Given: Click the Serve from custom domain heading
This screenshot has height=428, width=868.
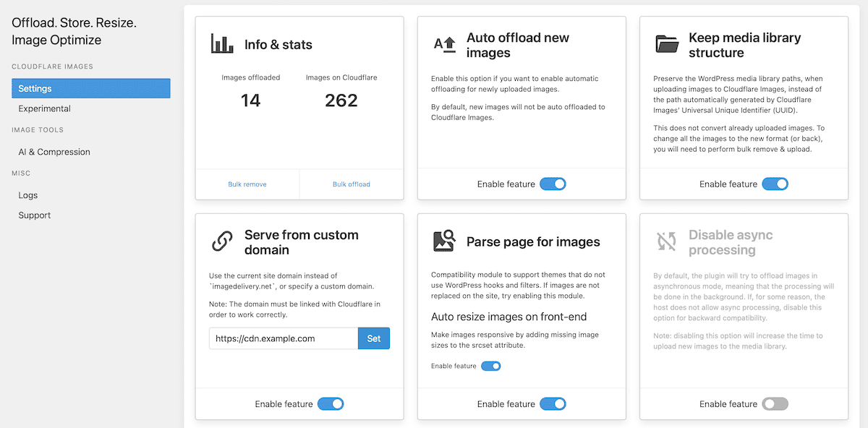Looking at the screenshot, I should pos(302,242).
